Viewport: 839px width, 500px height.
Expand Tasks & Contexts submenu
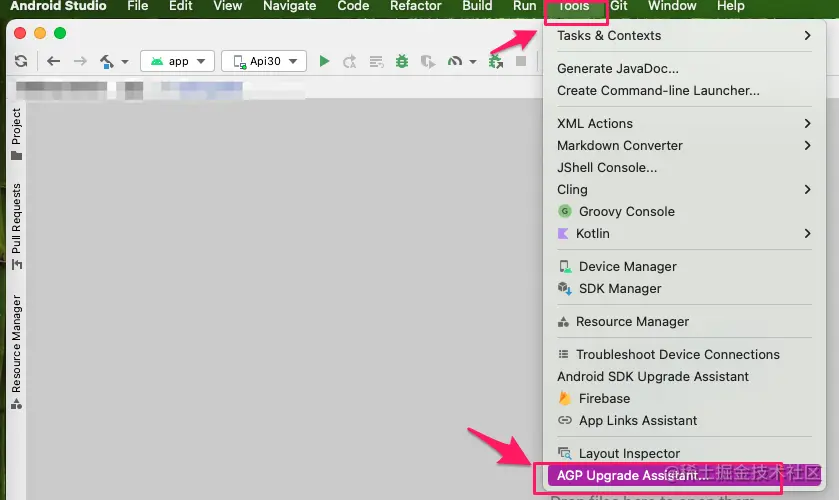684,35
